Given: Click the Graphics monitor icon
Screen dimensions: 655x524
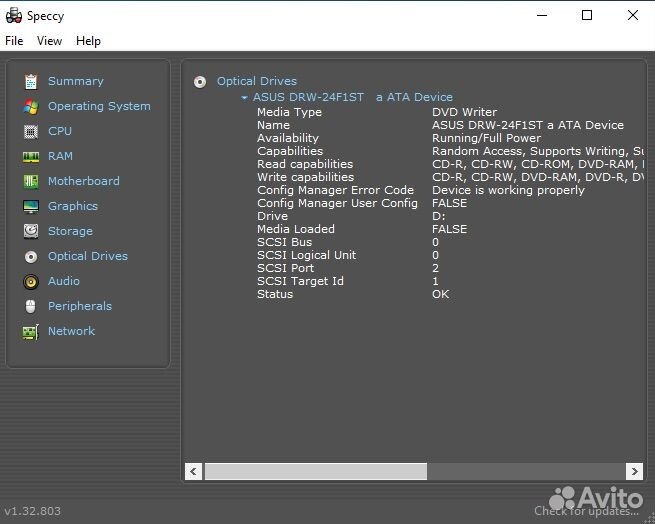Looking at the screenshot, I should click(x=31, y=206).
